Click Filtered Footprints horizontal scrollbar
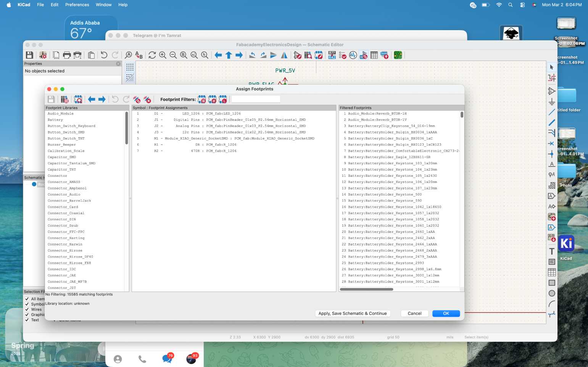Viewport: 588px width, 367px height. [366, 289]
